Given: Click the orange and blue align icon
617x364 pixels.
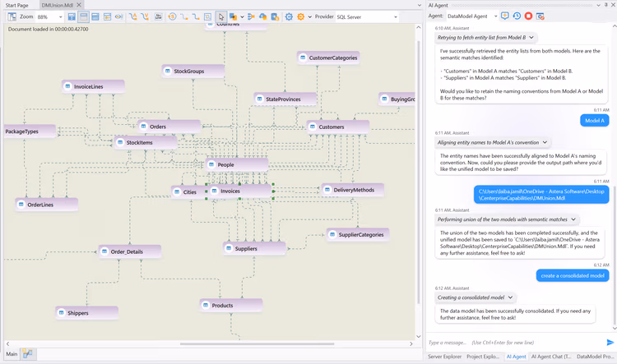Looking at the screenshot, I should (x=251, y=17).
